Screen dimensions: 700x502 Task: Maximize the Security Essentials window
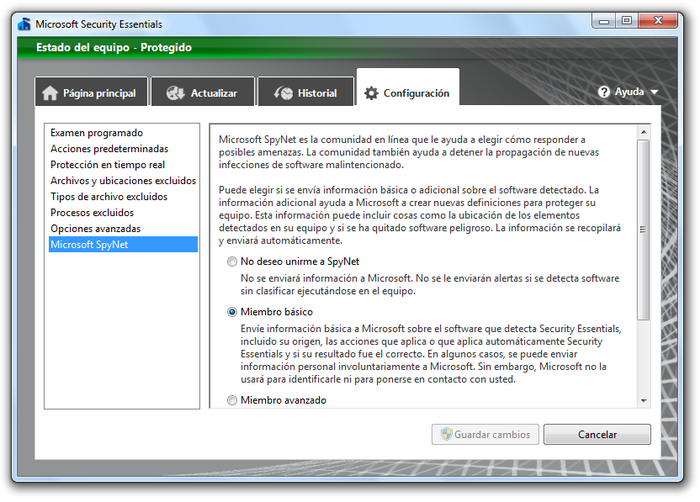[627, 21]
